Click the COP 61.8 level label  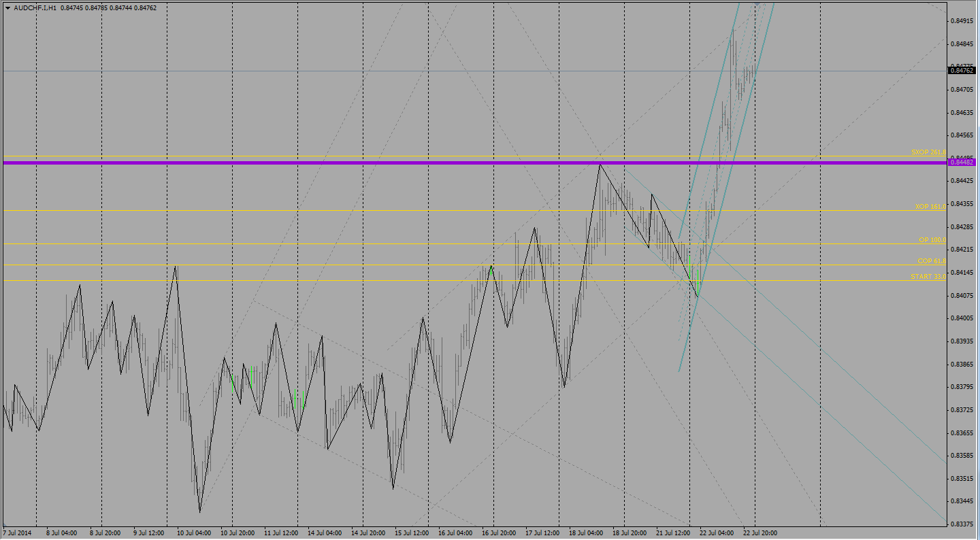coord(931,261)
